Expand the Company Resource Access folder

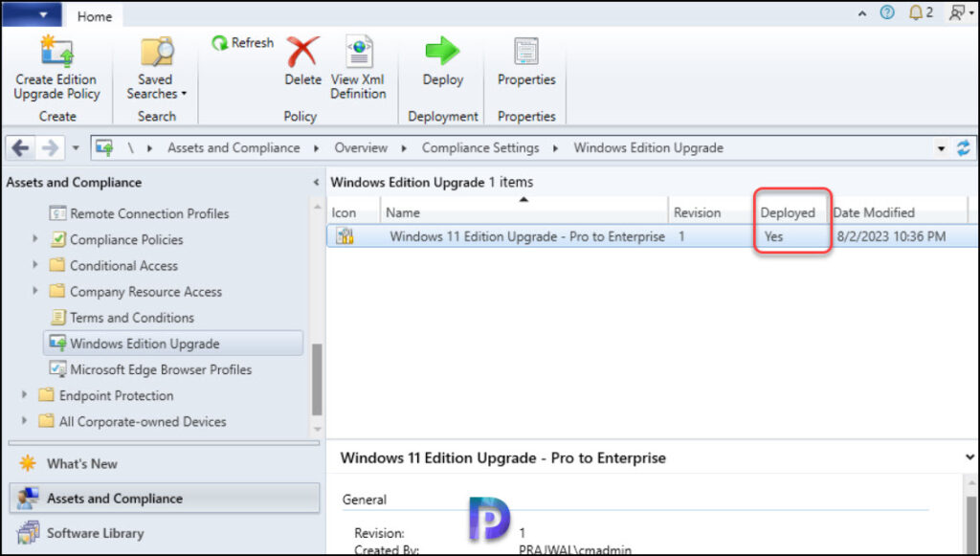click(x=35, y=291)
